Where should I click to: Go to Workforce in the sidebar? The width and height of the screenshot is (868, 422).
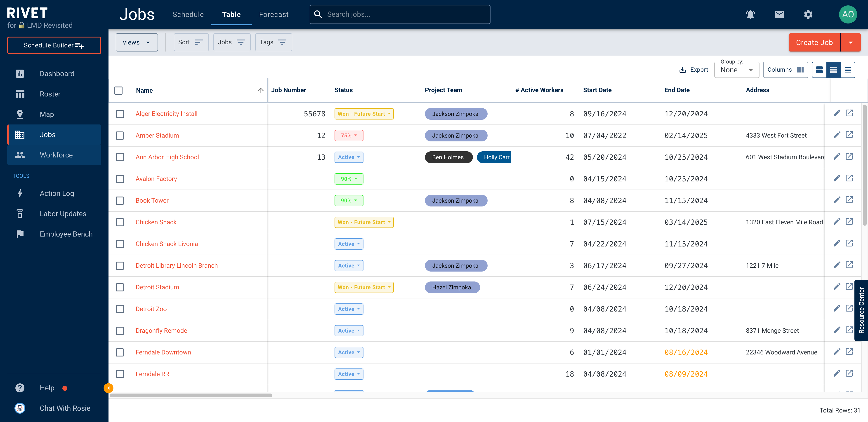pyautogui.click(x=54, y=155)
